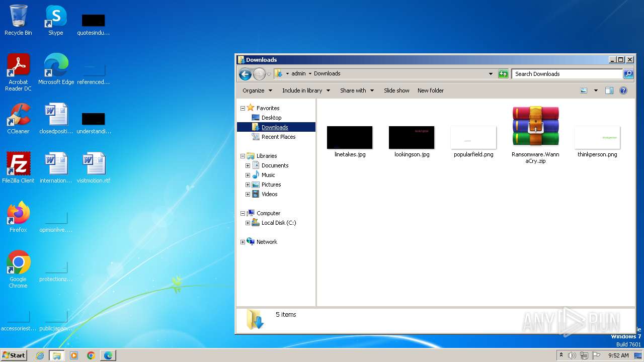Open Include in library dropdown
This screenshot has height=362, width=644.
[306, 90]
